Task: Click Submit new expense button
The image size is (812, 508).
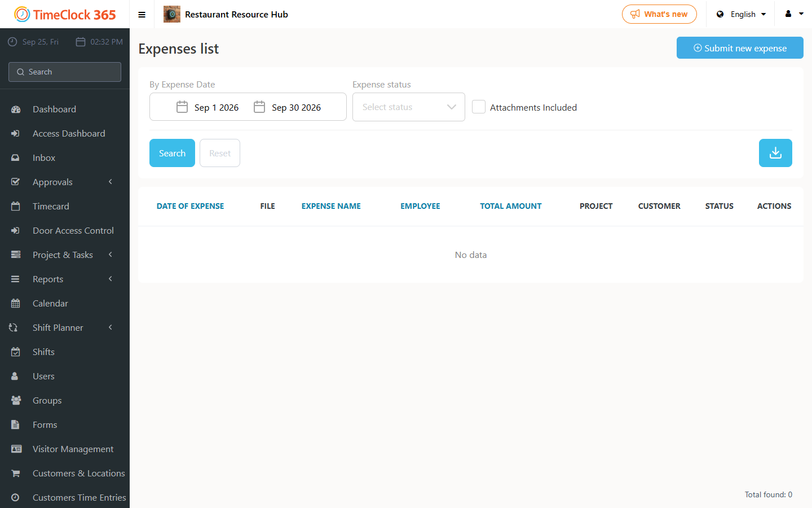Action: (740, 48)
